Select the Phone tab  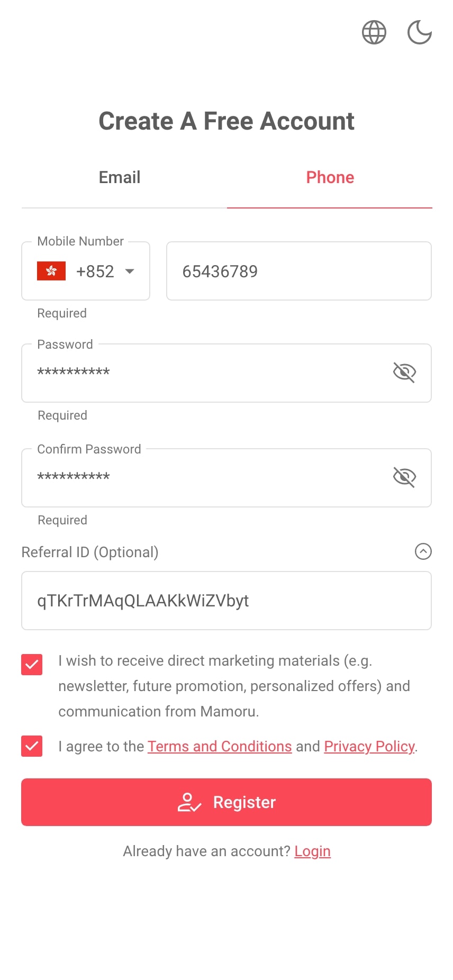pyautogui.click(x=330, y=177)
